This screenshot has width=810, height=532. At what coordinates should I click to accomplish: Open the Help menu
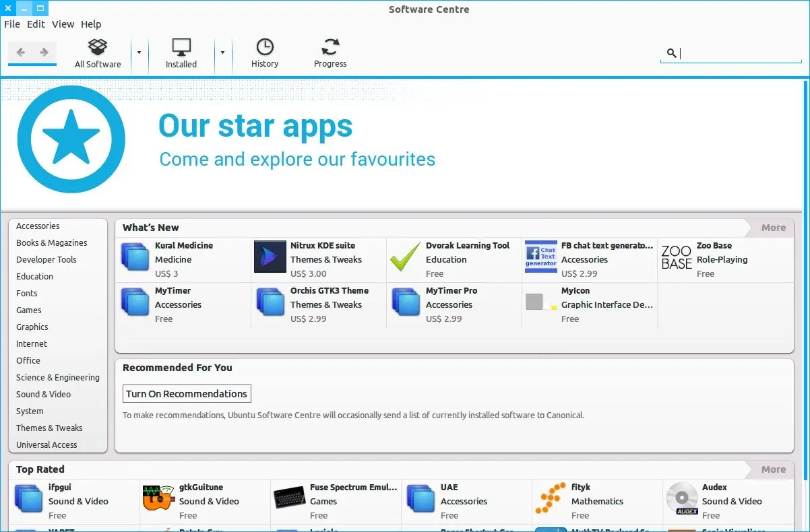pyautogui.click(x=91, y=24)
